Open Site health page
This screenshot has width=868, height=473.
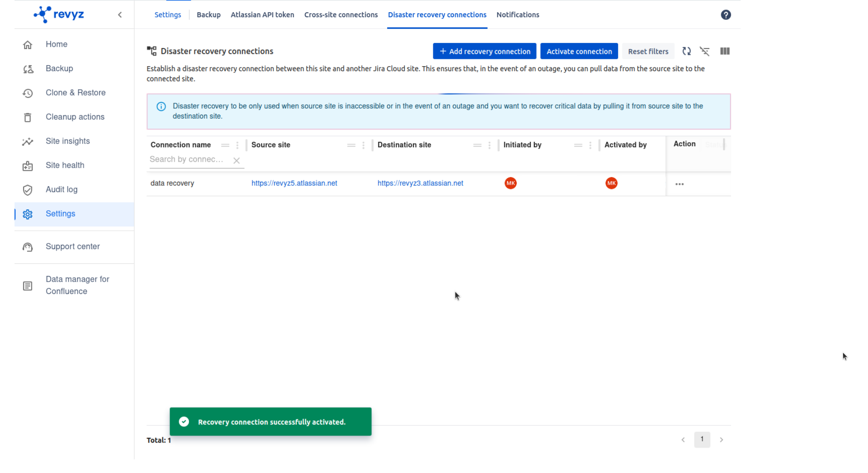pyautogui.click(x=65, y=165)
